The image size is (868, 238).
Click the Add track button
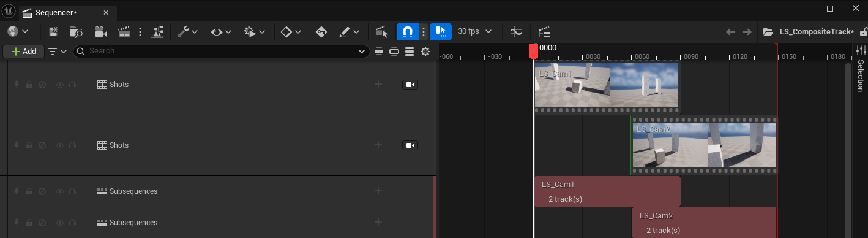(x=23, y=52)
